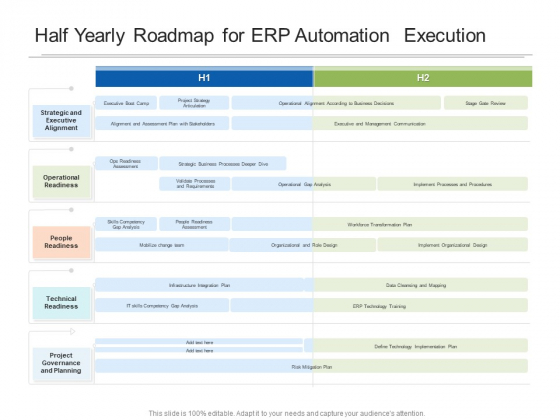Image resolution: width=560 pixels, height=420 pixels.
Task: Click the "Workforce Transformation Plan" bar
Action: 380,224
